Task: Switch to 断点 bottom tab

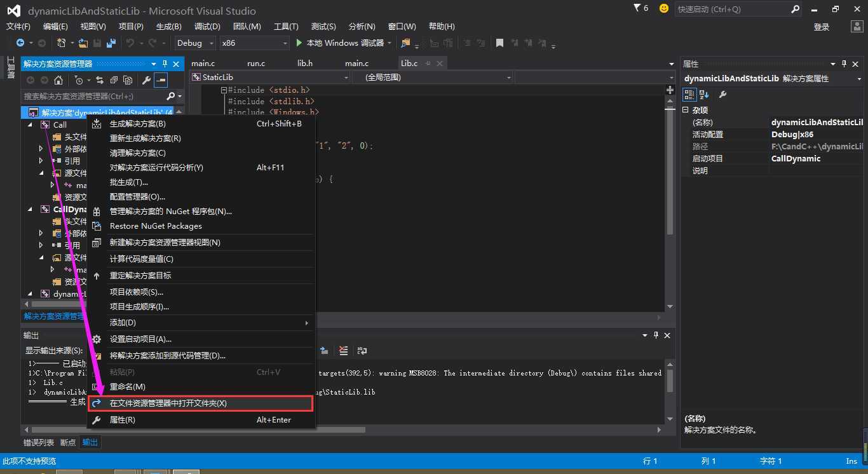Action: pyautogui.click(x=68, y=442)
